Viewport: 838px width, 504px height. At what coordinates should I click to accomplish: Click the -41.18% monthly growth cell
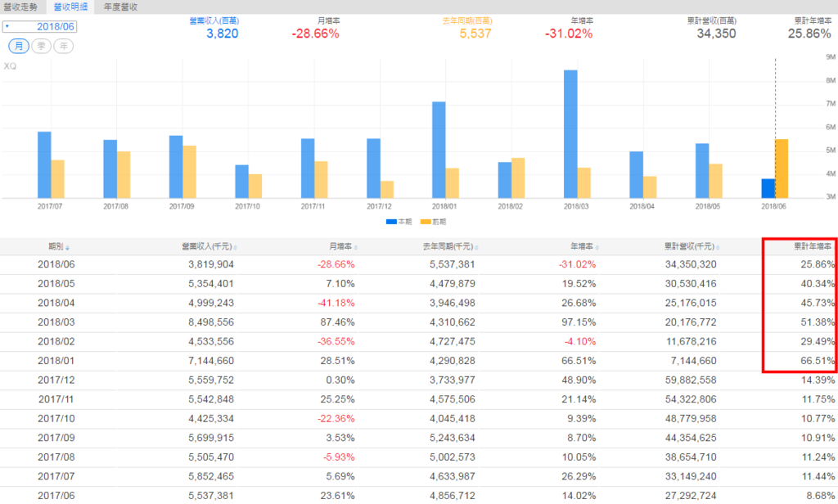point(336,303)
